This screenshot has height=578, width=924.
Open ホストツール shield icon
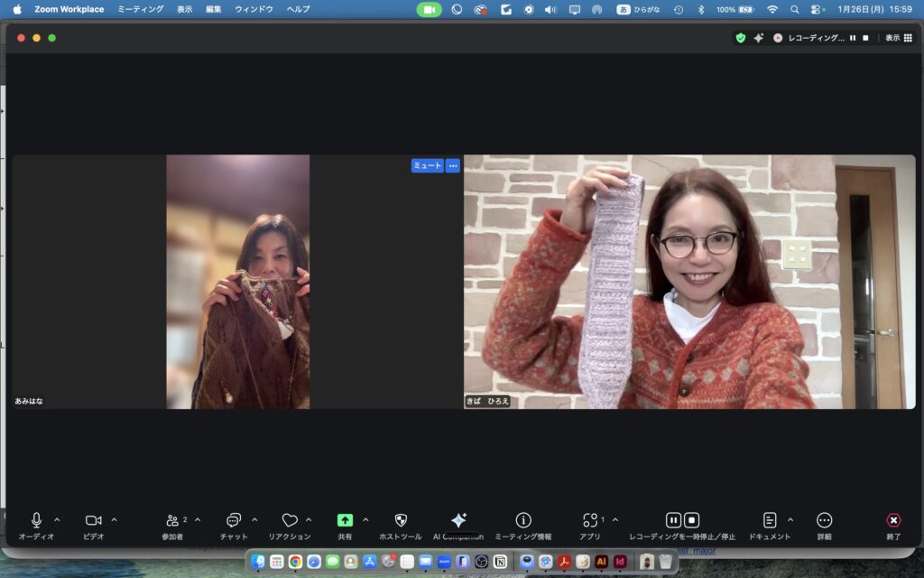click(x=401, y=520)
